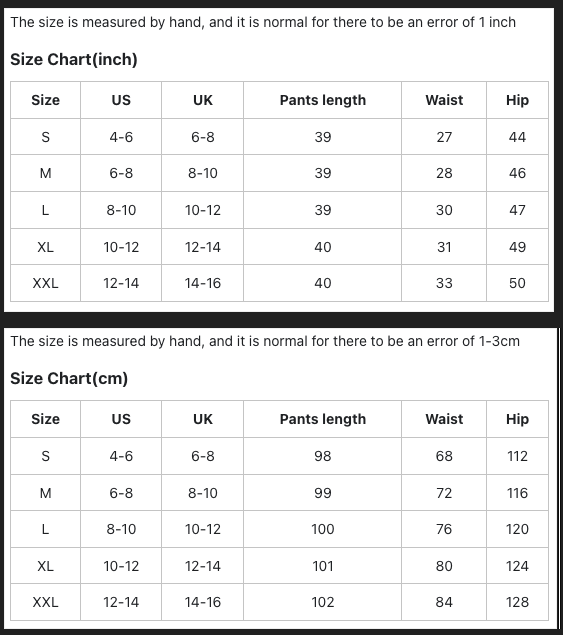The height and width of the screenshot is (635, 563).
Task: Click the XL size cell in cm chart
Action: tap(45, 566)
